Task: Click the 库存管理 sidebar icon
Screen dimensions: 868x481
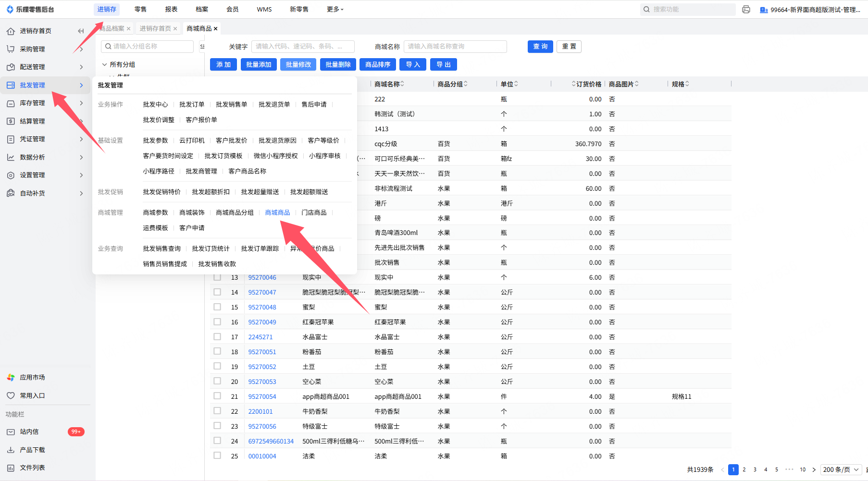Action: (11, 103)
